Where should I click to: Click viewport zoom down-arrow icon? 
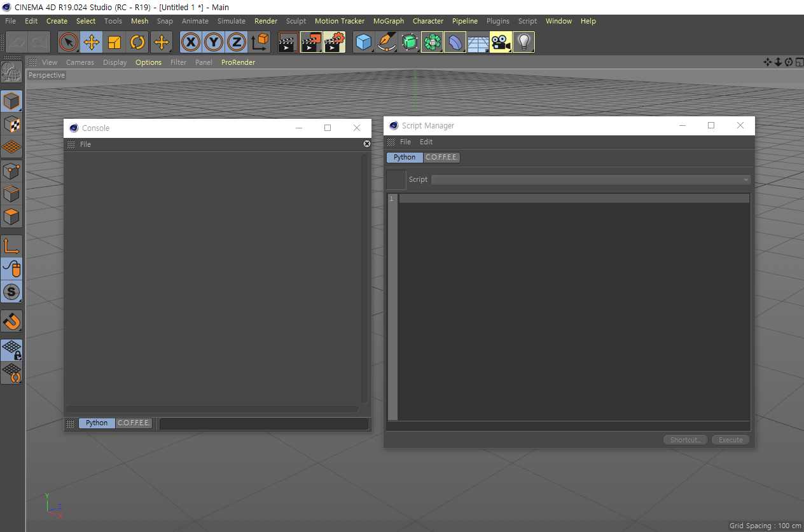(777, 62)
